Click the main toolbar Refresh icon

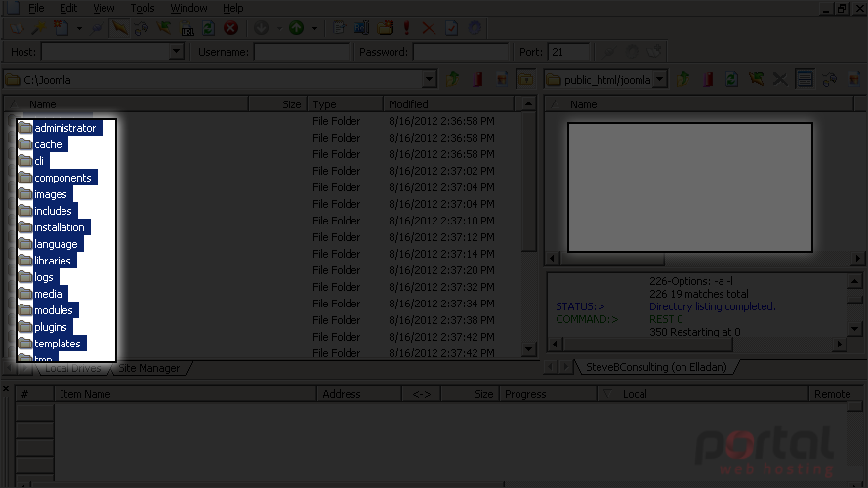209,28
